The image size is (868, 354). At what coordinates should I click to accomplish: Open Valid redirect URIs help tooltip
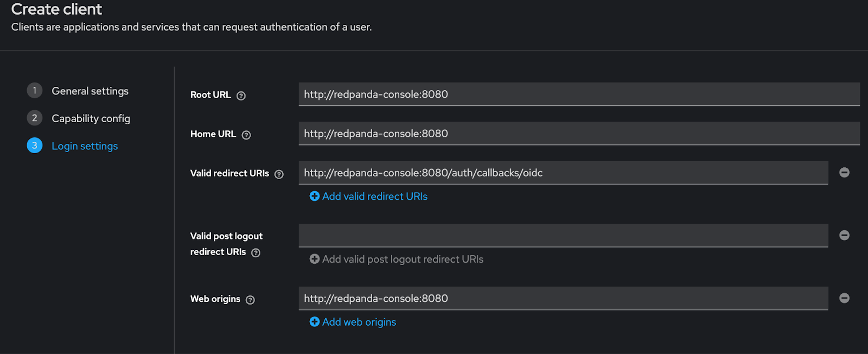(279, 174)
